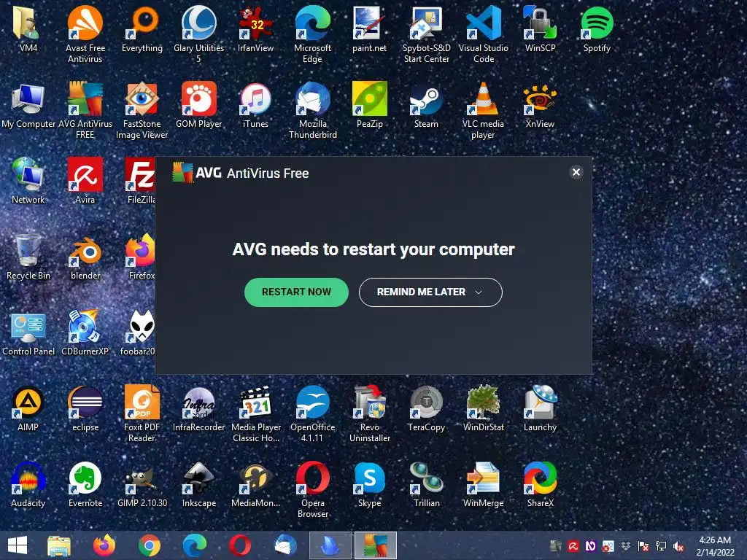Select Spybot-S&D Start Center icon
747x560 pixels.
tap(426, 34)
